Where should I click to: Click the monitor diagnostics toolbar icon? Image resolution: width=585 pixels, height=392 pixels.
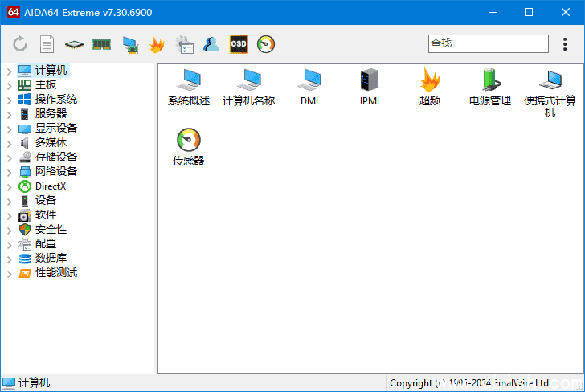coord(130,44)
